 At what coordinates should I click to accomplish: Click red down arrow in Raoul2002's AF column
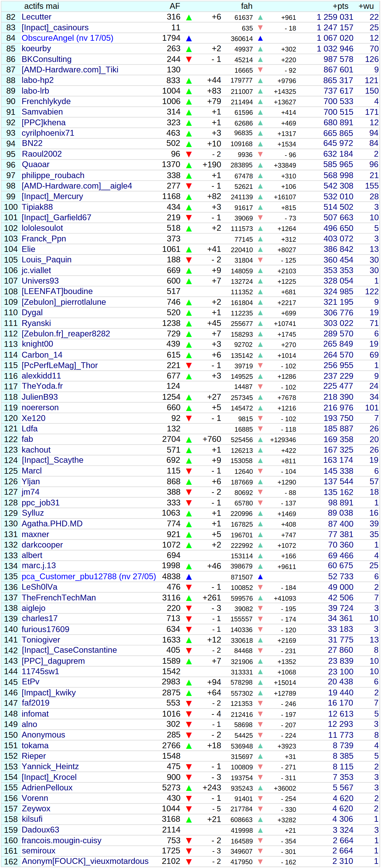(189, 155)
